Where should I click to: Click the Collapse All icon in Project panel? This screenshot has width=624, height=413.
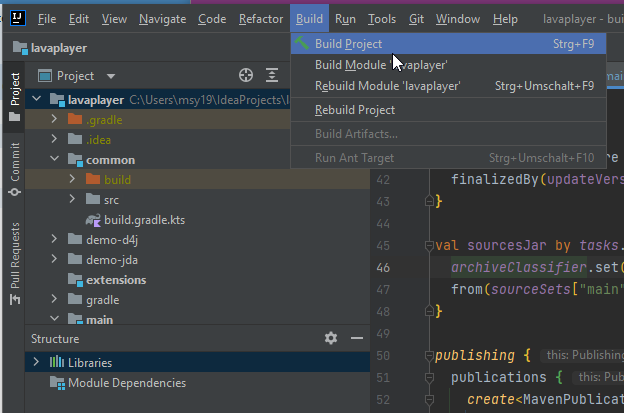272,76
